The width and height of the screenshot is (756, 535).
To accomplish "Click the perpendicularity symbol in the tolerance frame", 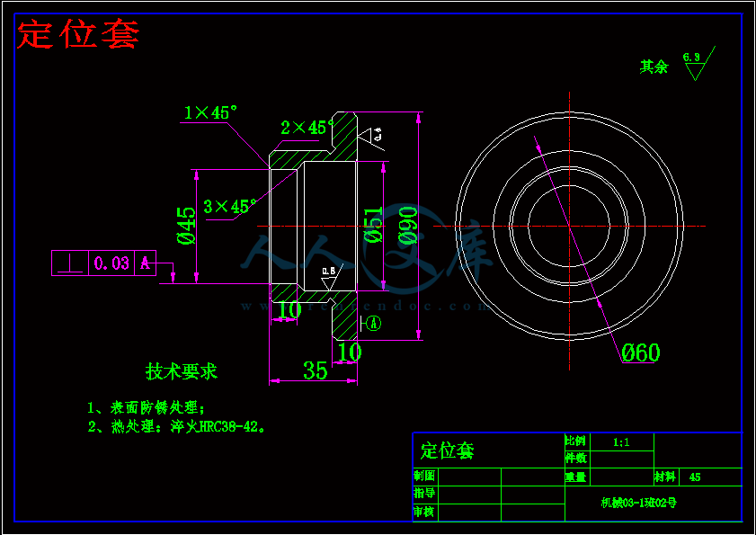I will point(69,263).
